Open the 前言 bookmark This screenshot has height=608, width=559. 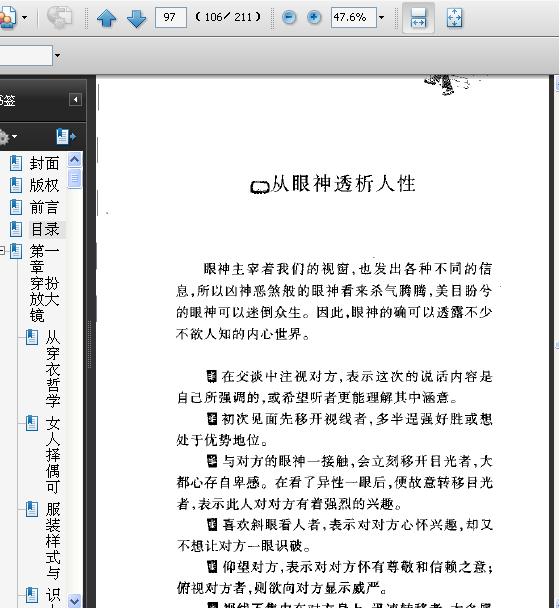(x=44, y=207)
